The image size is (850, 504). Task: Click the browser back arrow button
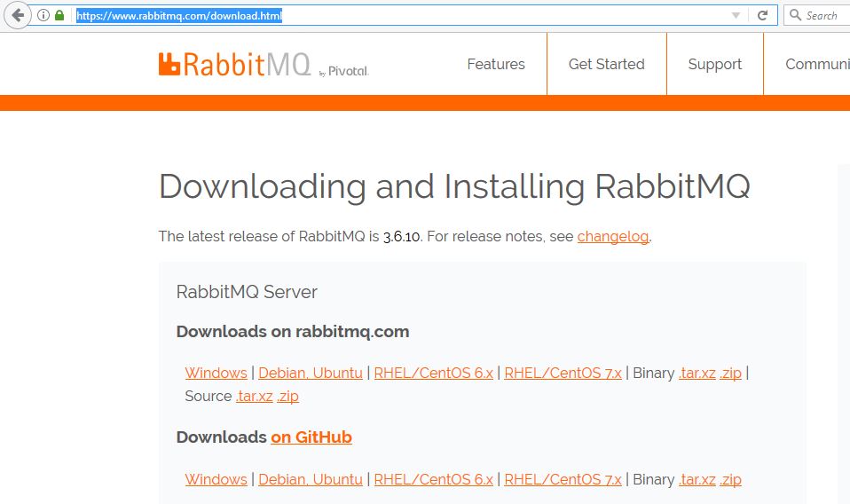(18, 15)
